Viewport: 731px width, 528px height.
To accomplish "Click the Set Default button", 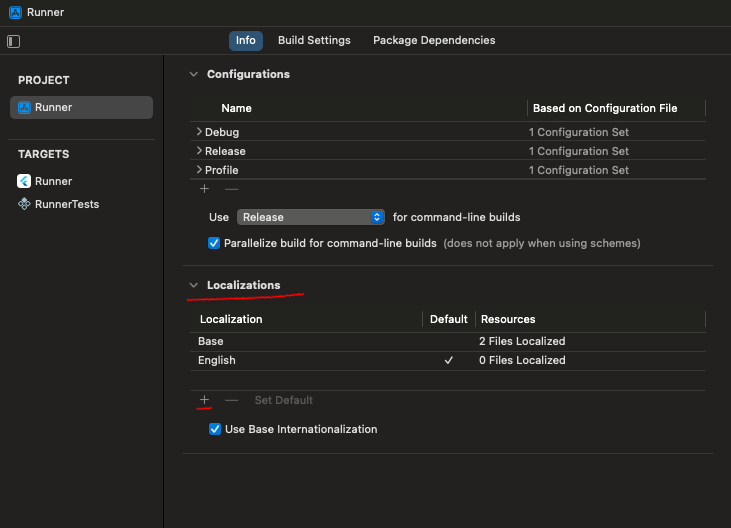I will pos(283,400).
